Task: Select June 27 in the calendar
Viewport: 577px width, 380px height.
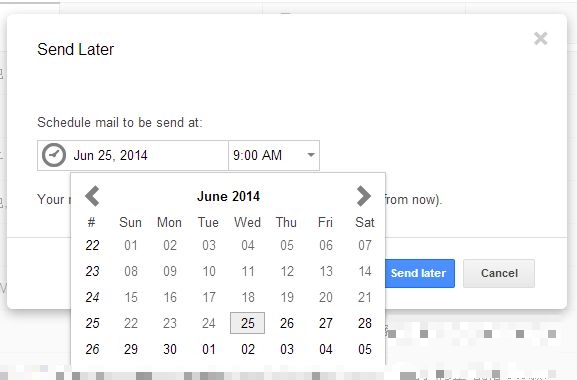Action: [x=326, y=323]
